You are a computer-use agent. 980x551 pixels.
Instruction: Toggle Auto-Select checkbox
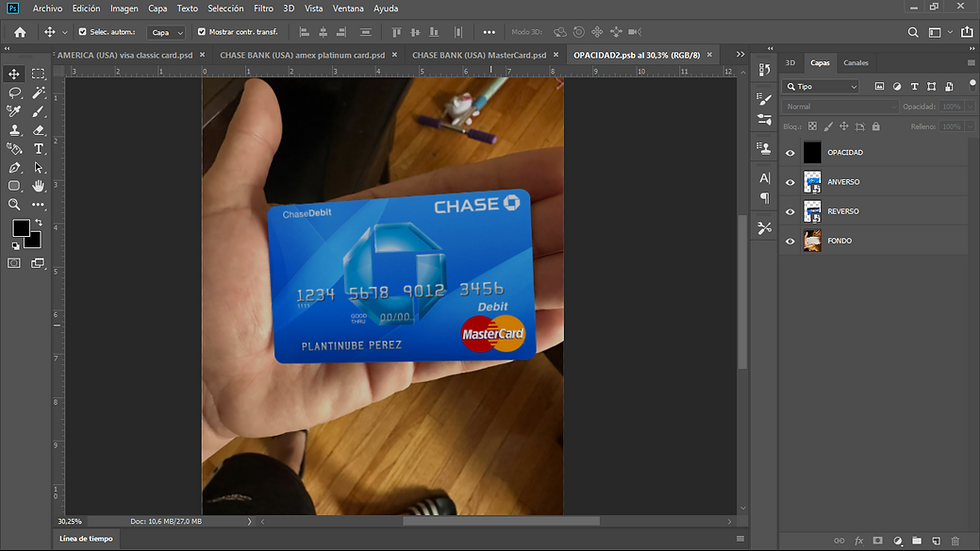click(82, 31)
